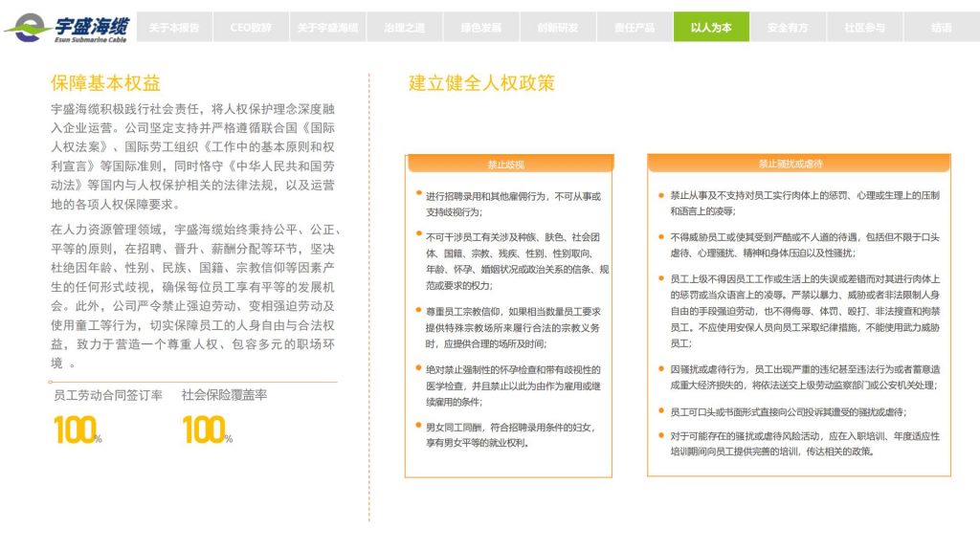Go to the 结语 tab
This screenshot has width=980, height=551.
941,28
